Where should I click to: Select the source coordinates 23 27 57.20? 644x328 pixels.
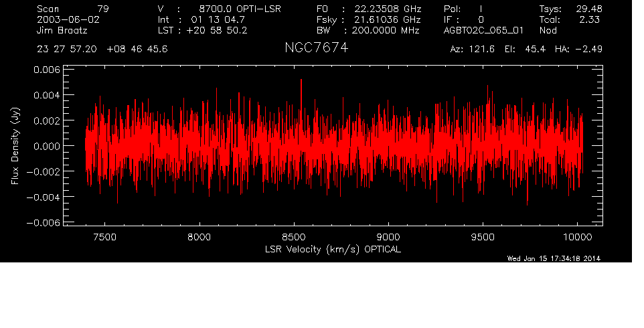(67, 50)
